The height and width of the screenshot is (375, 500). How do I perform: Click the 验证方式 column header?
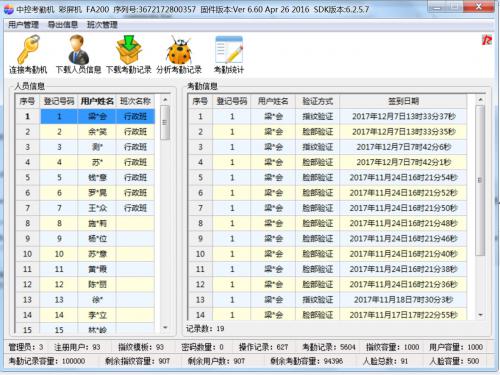(x=317, y=101)
